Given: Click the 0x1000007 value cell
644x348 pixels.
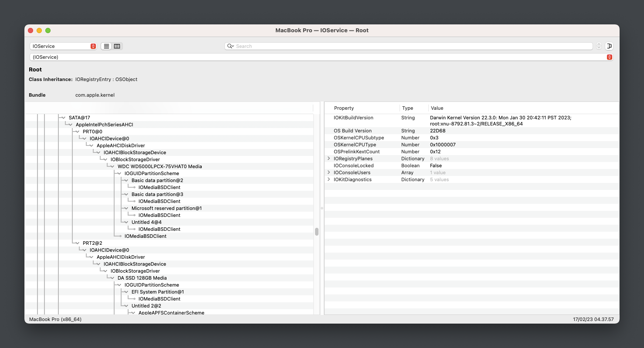Looking at the screenshot, I should (x=443, y=145).
